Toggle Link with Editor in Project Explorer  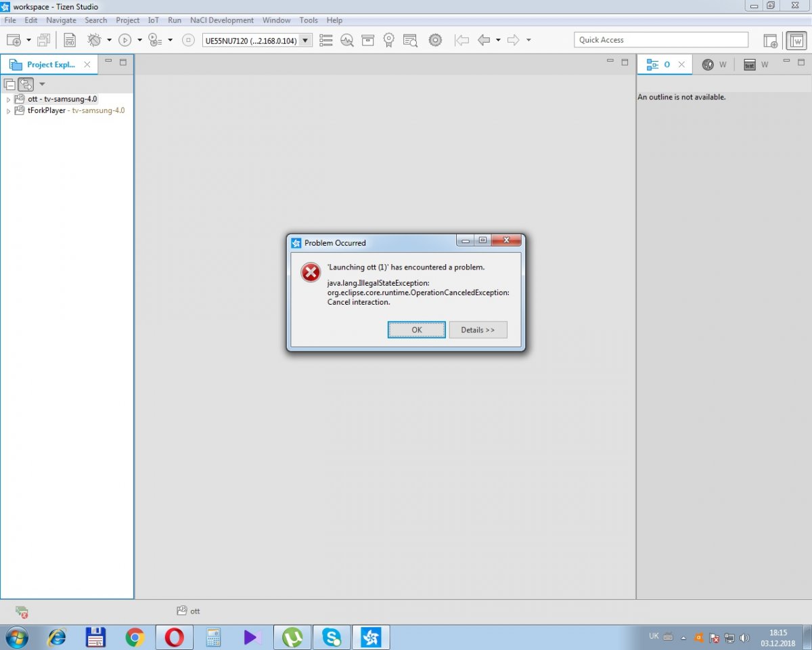tap(26, 84)
